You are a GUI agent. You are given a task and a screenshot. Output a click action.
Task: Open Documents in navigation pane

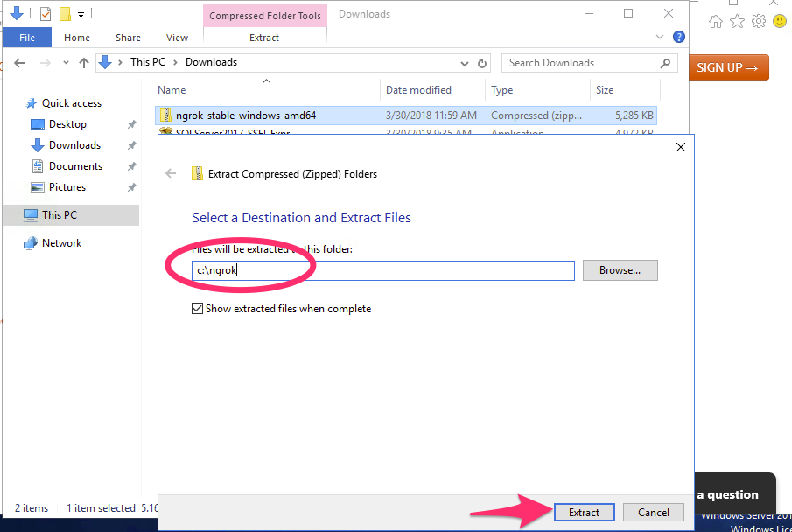[x=75, y=166]
